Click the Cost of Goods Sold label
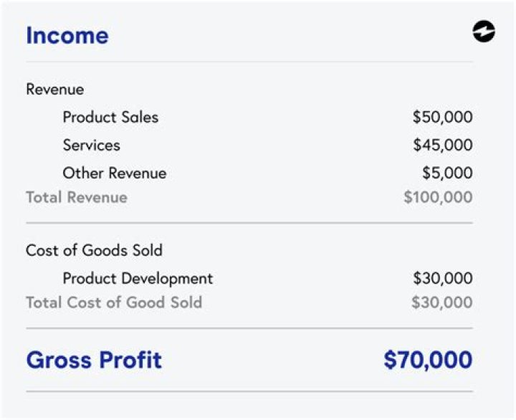Image resolution: width=516 pixels, height=420 pixels. click(94, 250)
